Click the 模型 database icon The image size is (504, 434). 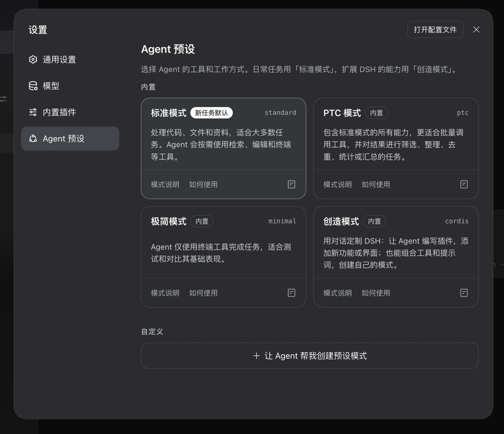33,86
